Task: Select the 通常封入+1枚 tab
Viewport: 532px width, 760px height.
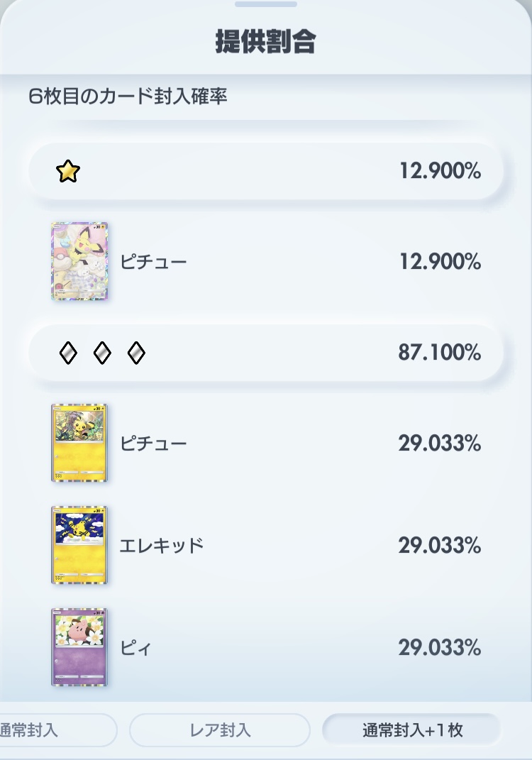Action: pyautogui.click(x=412, y=730)
